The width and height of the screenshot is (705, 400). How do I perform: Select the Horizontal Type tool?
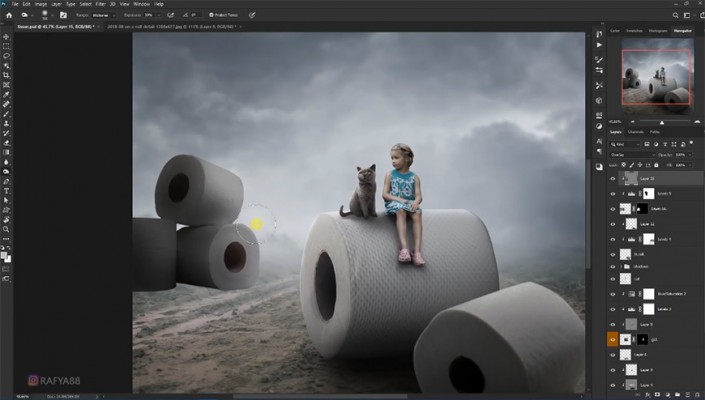[x=6, y=191]
